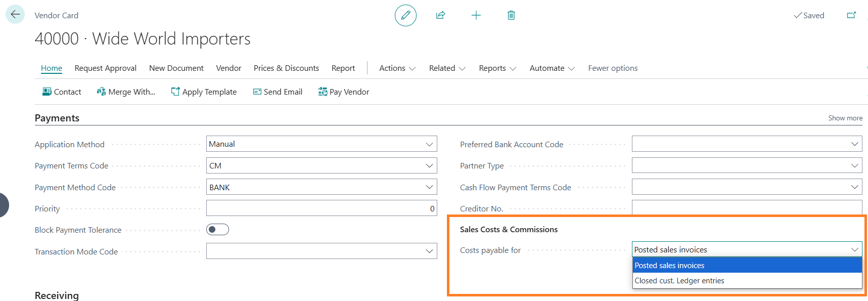The width and height of the screenshot is (868, 301).
Task: Open the Request Approval tab
Action: pyautogui.click(x=106, y=68)
